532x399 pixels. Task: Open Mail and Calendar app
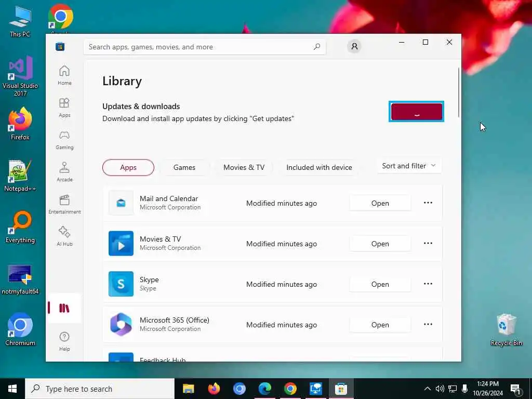tap(380, 203)
